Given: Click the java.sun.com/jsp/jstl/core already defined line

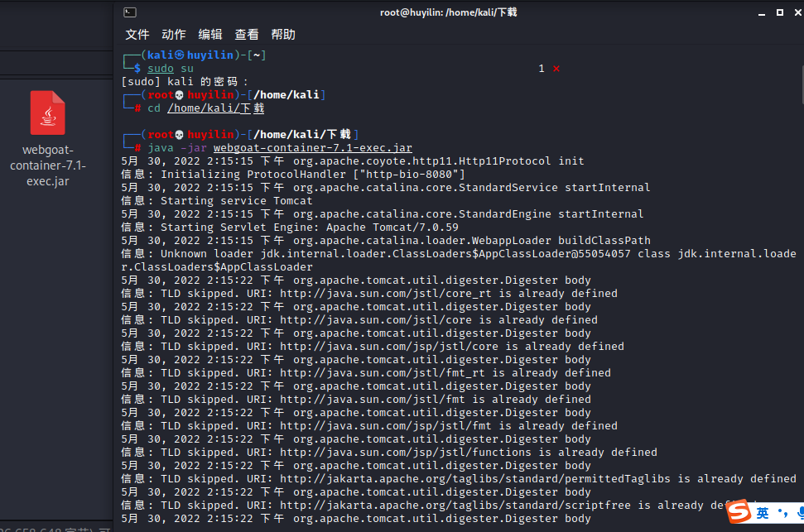Looking at the screenshot, I should (x=373, y=347).
